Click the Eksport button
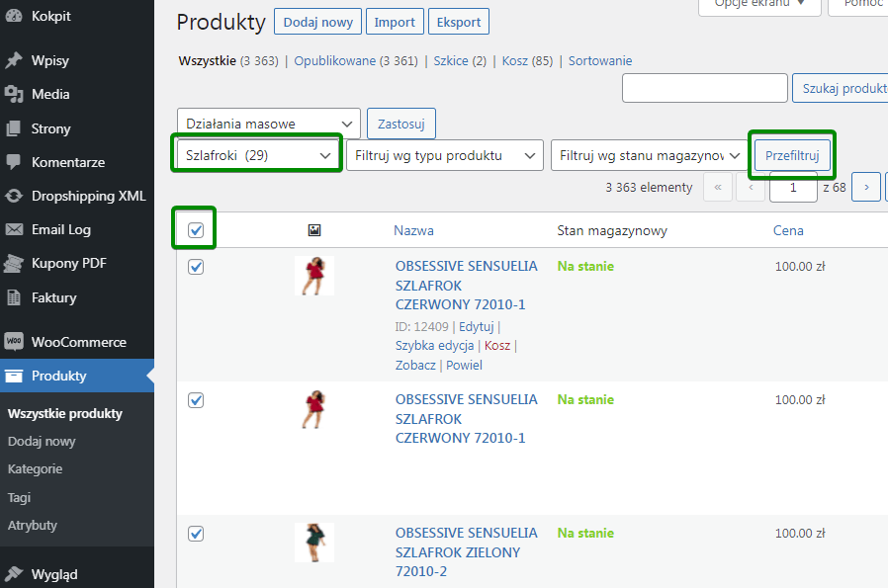 (459, 22)
